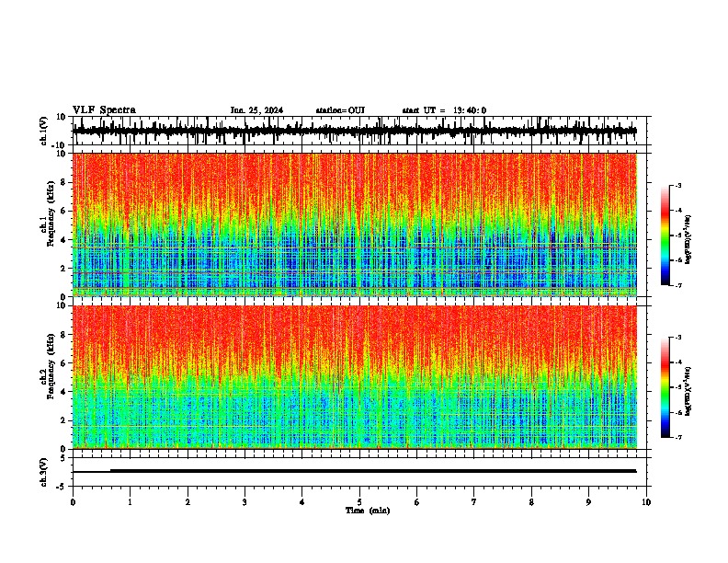Click inside the ch.1 frequency spectrogram

(x=355, y=224)
